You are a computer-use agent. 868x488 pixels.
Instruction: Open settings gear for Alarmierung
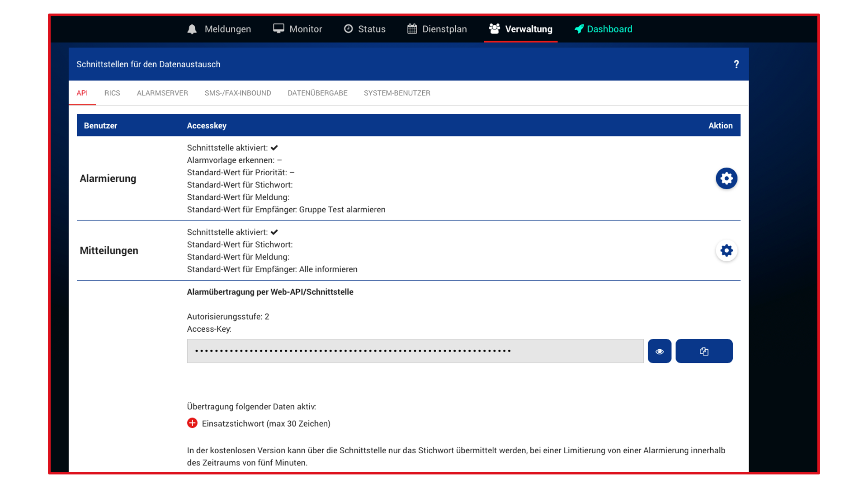coord(726,178)
